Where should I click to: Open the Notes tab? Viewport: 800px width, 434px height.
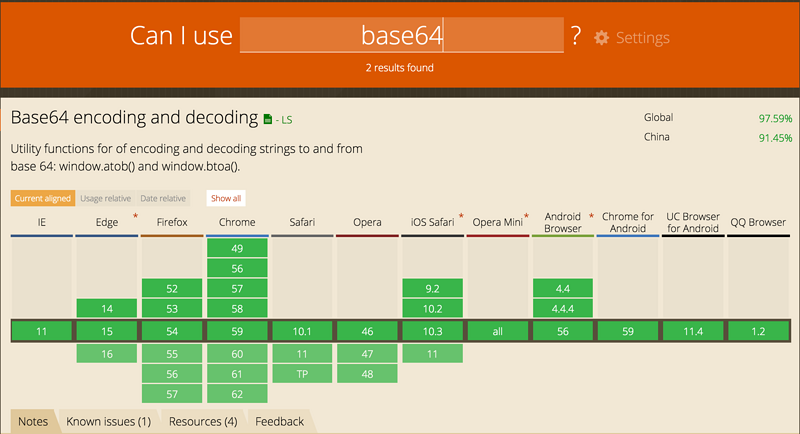point(33,421)
